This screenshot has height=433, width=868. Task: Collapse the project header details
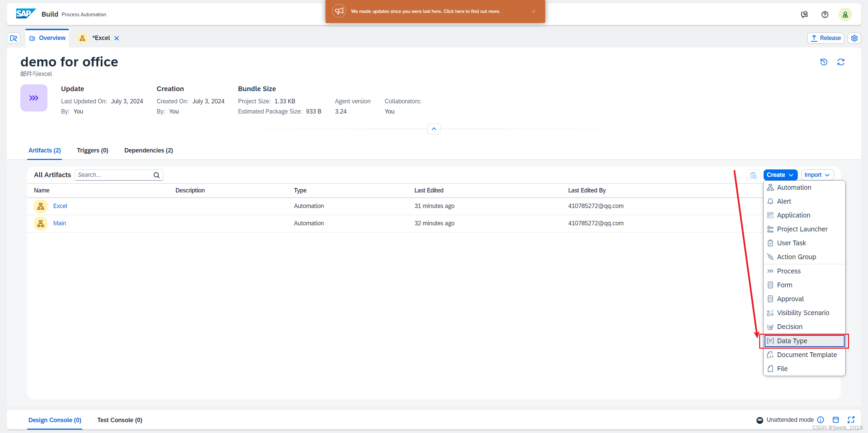pyautogui.click(x=434, y=129)
